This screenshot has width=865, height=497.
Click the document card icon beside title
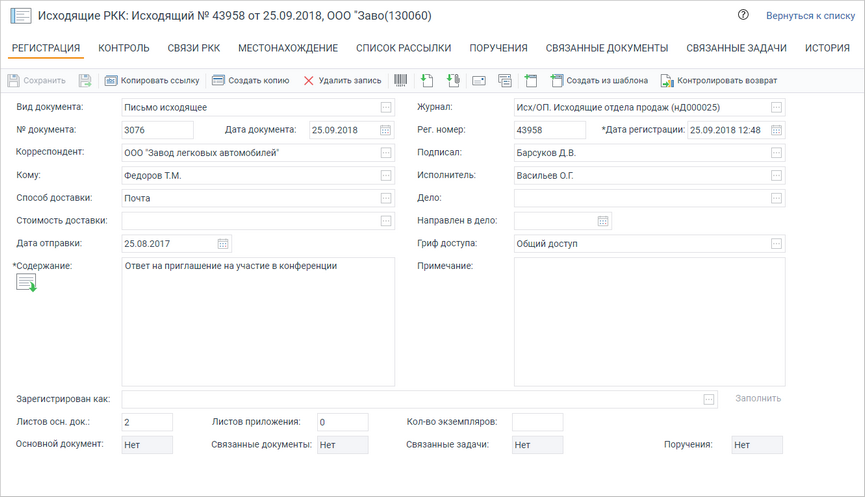click(21, 15)
